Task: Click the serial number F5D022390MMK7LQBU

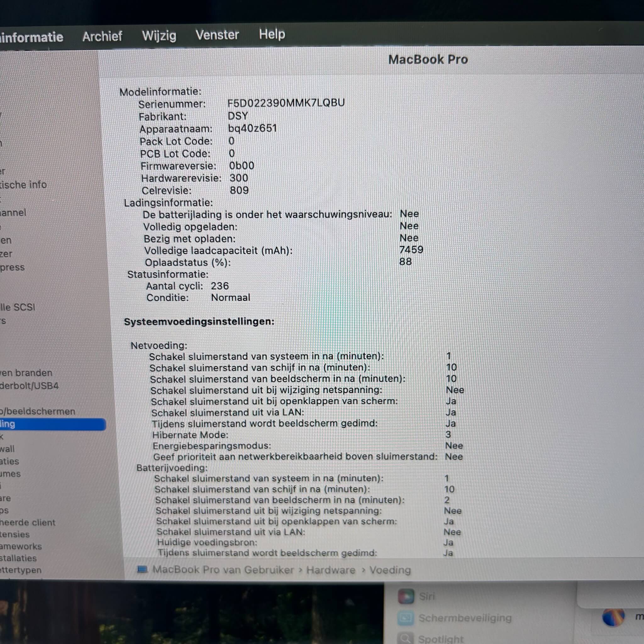Action: [286, 103]
